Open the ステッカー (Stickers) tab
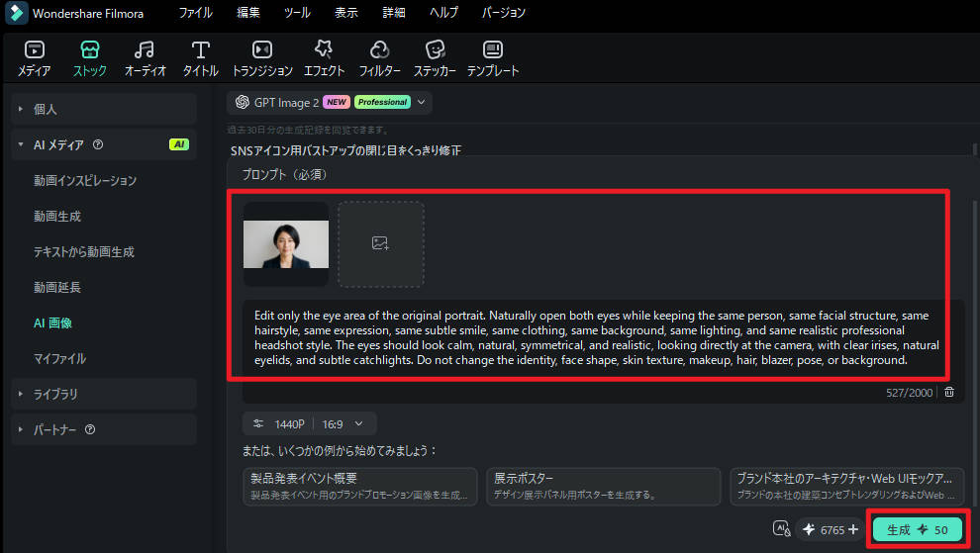Image resolution: width=980 pixels, height=553 pixels. [x=435, y=58]
